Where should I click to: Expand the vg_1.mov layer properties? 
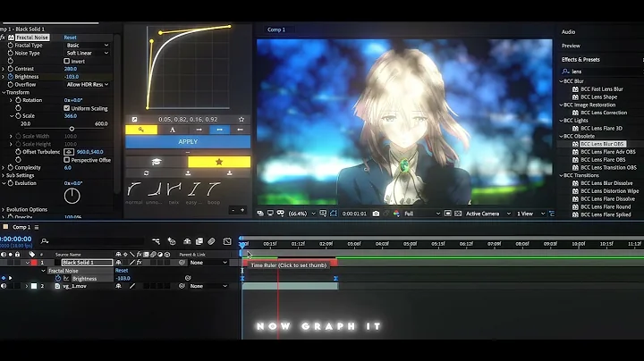tap(27, 286)
